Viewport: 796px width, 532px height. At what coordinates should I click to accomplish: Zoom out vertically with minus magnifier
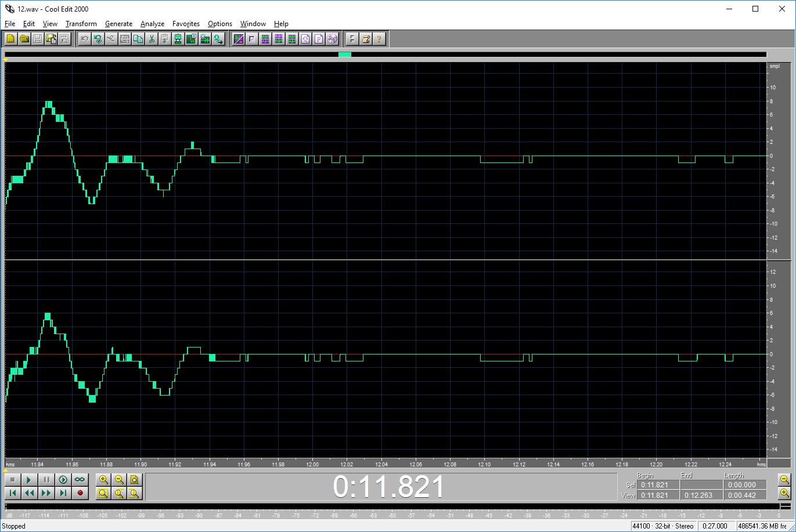pyautogui.click(x=784, y=479)
